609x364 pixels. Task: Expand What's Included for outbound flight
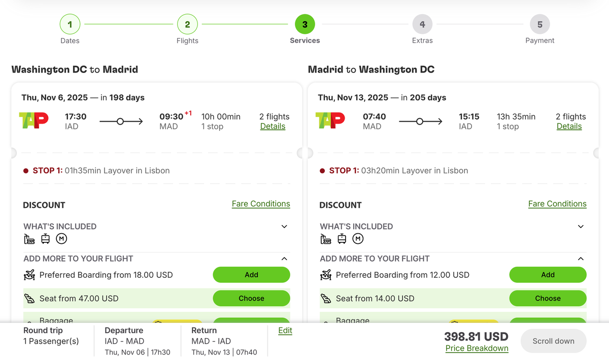click(x=284, y=227)
